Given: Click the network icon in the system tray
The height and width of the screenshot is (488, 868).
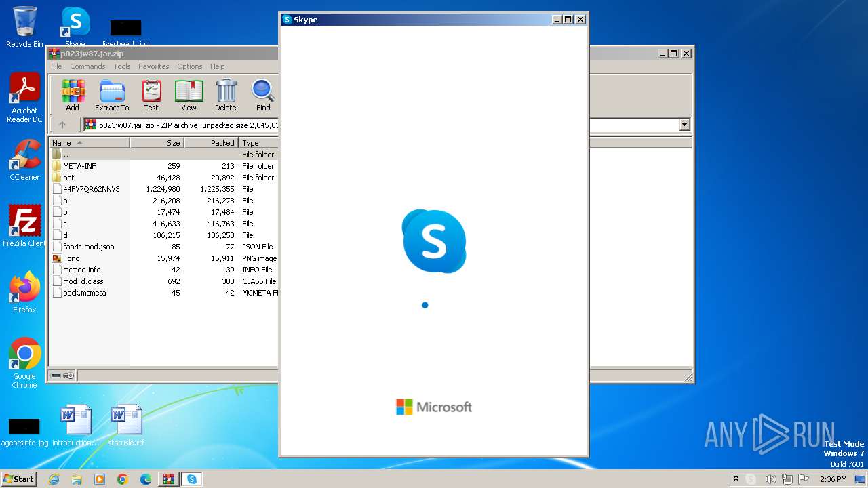Looking at the screenshot, I should (787, 479).
